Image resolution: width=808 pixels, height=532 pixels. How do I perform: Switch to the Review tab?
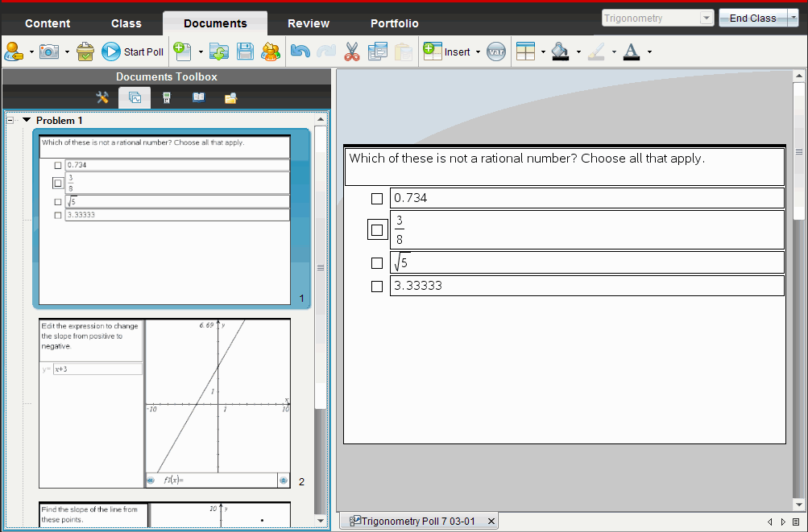coord(307,23)
